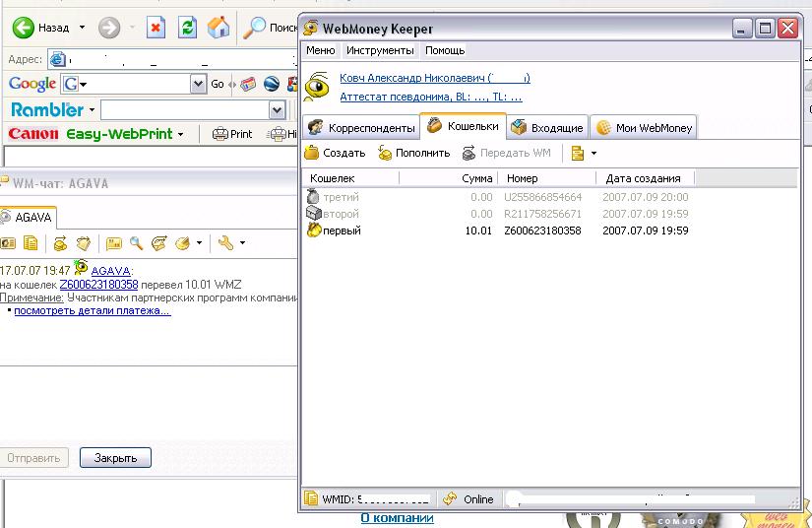The image size is (812, 528).
Task: Click the Online status icon in Keeper
Action: coord(450,499)
